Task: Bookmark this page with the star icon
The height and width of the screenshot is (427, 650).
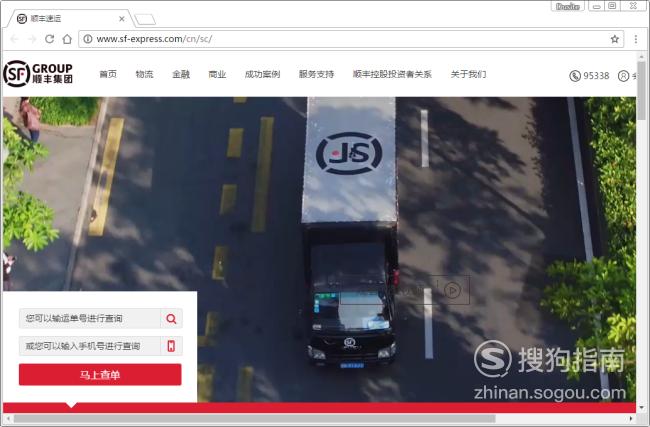Action: point(614,39)
